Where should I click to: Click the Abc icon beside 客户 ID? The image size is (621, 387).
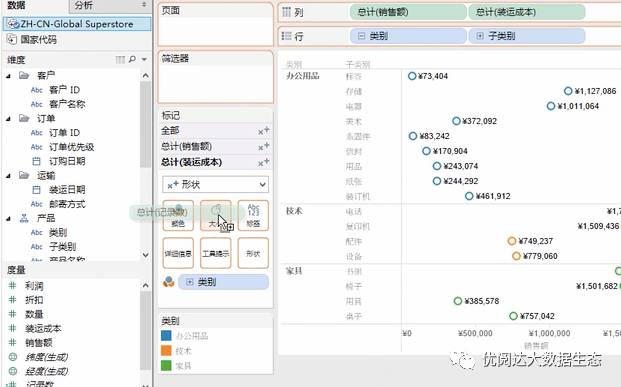36,90
